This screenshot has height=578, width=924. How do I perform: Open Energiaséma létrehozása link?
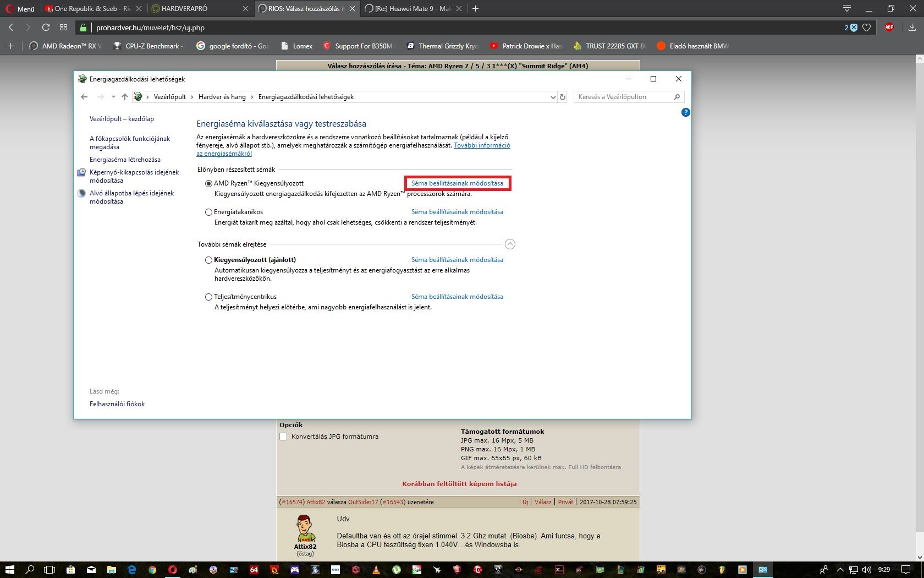point(125,160)
